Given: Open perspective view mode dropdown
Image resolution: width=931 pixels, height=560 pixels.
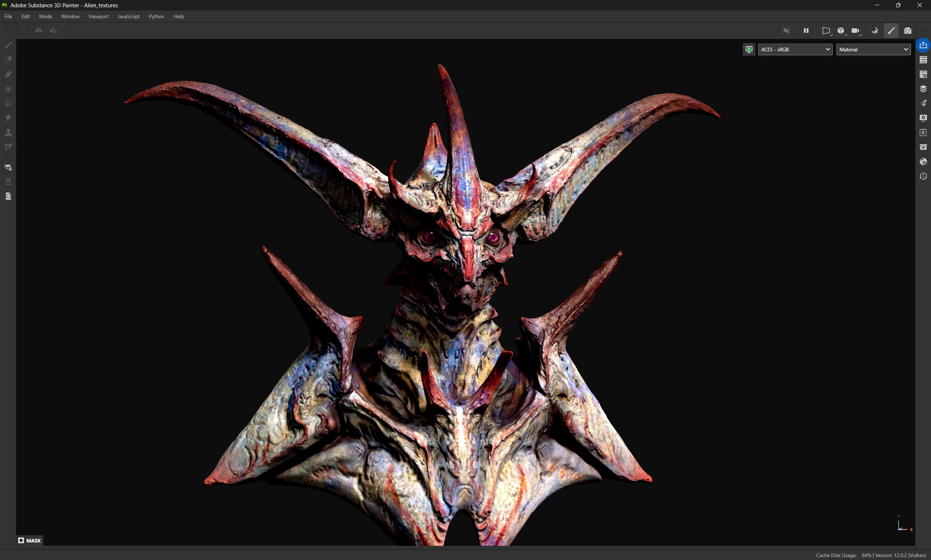Looking at the screenshot, I should [827, 31].
